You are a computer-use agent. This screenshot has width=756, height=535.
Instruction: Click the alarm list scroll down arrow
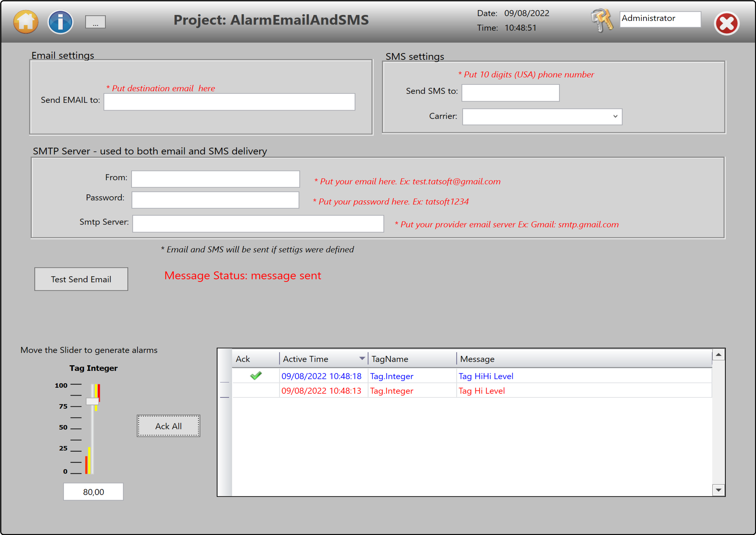[718, 490]
